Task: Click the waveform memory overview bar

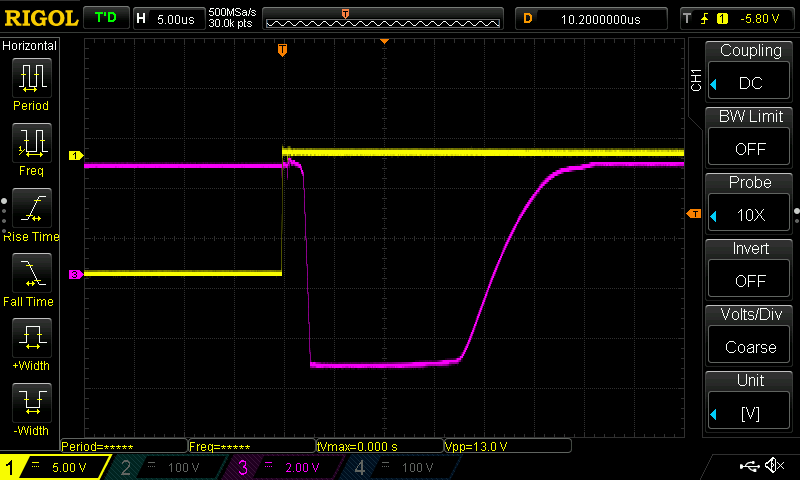Action: click(x=383, y=19)
